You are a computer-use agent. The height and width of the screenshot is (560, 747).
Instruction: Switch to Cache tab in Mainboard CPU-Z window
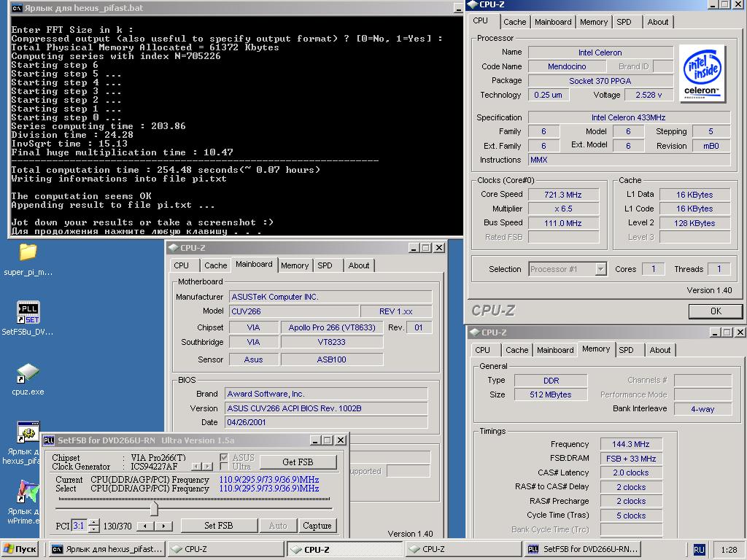point(216,265)
